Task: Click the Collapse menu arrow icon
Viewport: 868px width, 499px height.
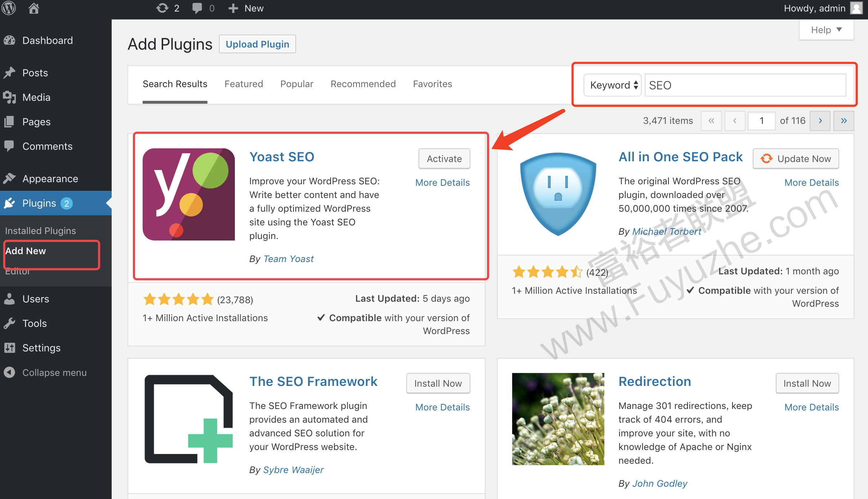Action: click(10, 372)
